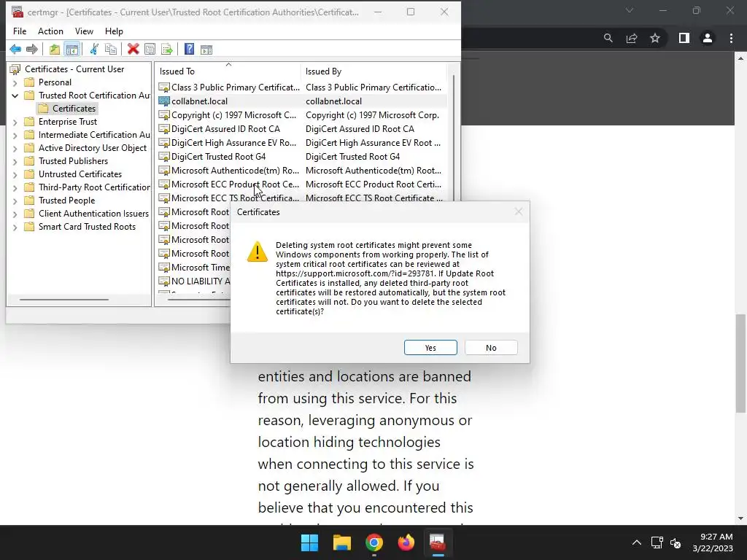
Task: Cancel deletion with No button
Action: click(x=491, y=348)
